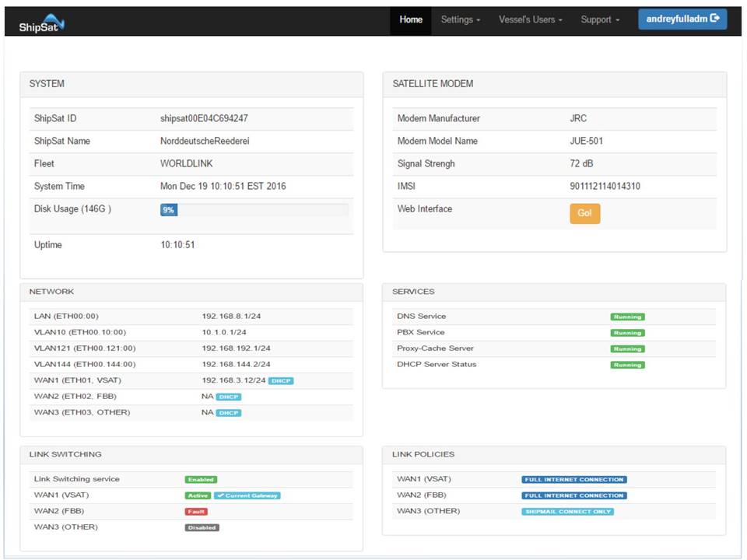Click the green Active badge for WAN1
Screen dimensions: 747x560
(198, 495)
